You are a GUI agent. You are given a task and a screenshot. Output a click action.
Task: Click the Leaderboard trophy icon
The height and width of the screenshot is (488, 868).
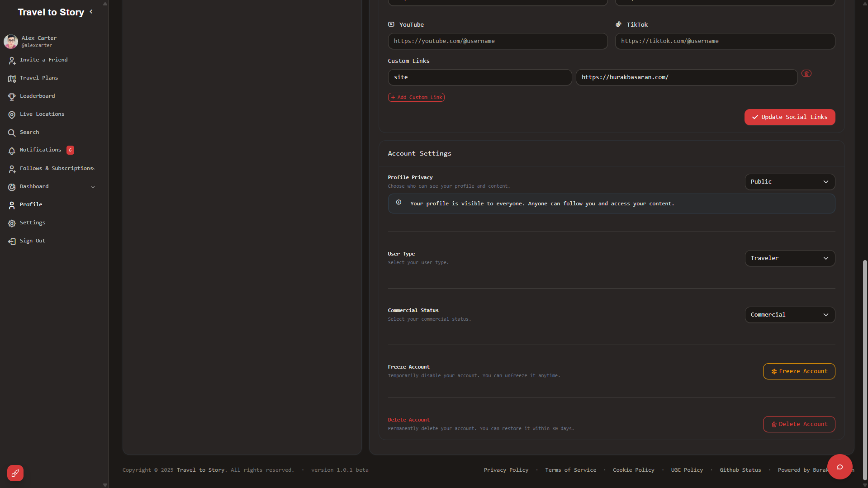coord(12,96)
